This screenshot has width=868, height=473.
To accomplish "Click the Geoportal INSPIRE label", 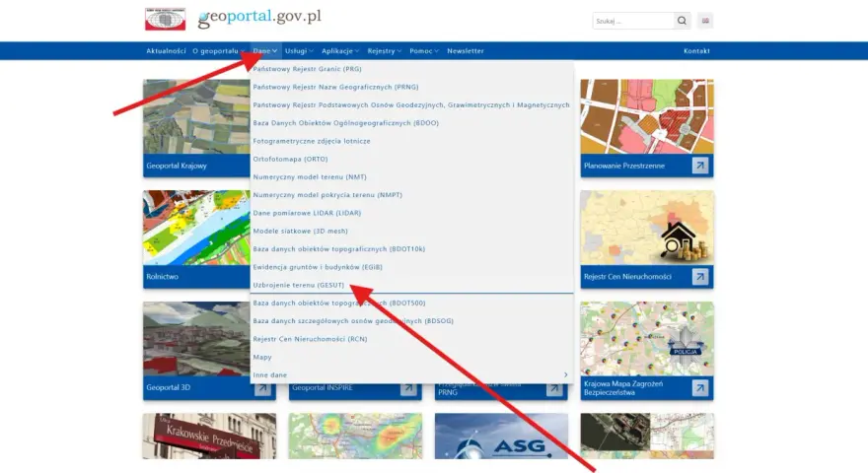I will click(323, 388).
